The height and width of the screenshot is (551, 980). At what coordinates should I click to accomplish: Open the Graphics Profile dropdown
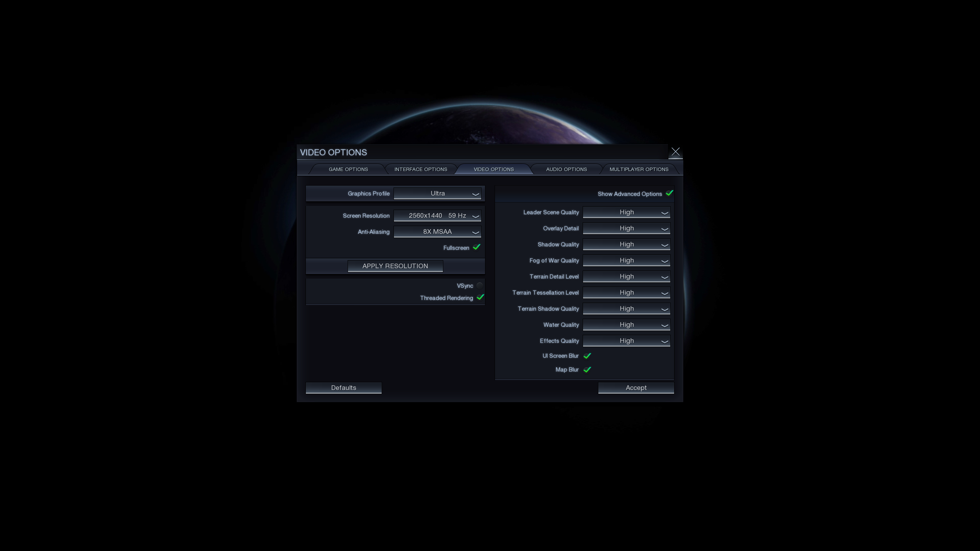437,194
